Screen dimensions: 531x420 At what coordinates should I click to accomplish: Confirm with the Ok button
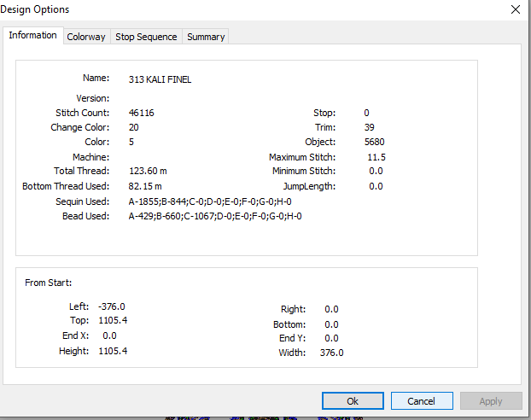pyautogui.click(x=353, y=401)
